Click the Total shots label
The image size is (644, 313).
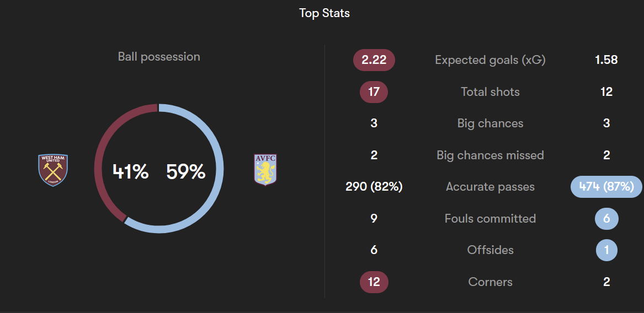point(491,91)
